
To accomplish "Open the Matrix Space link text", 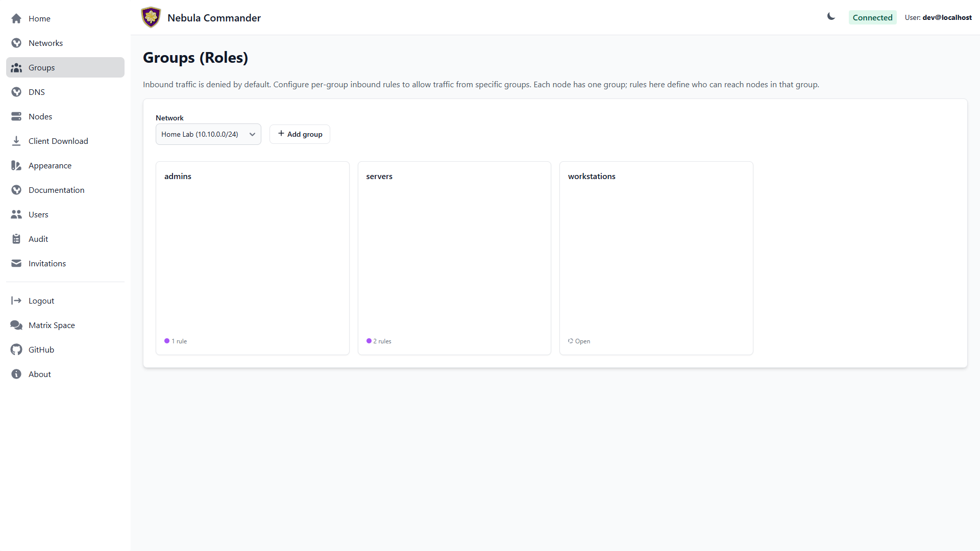I will pyautogui.click(x=52, y=325).
